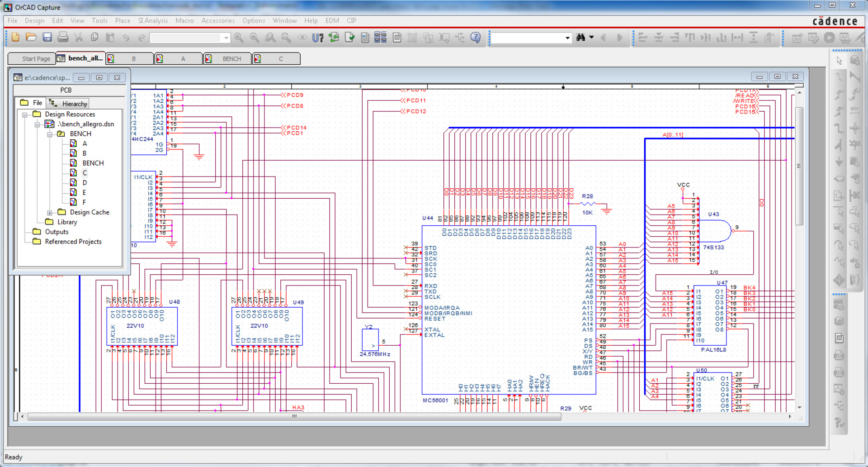
Task: Generate the Bill of Materials
Action: pyautogui.click(x=396, y=38)
